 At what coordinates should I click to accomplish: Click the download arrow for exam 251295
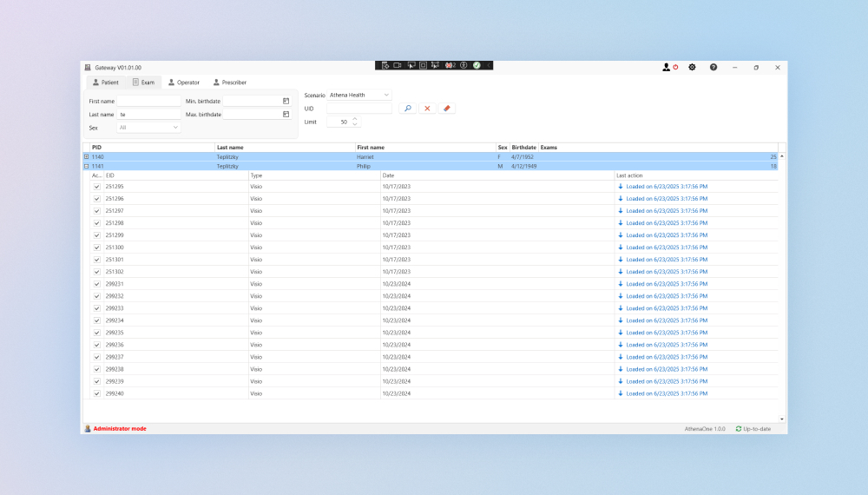pos(621,187)
